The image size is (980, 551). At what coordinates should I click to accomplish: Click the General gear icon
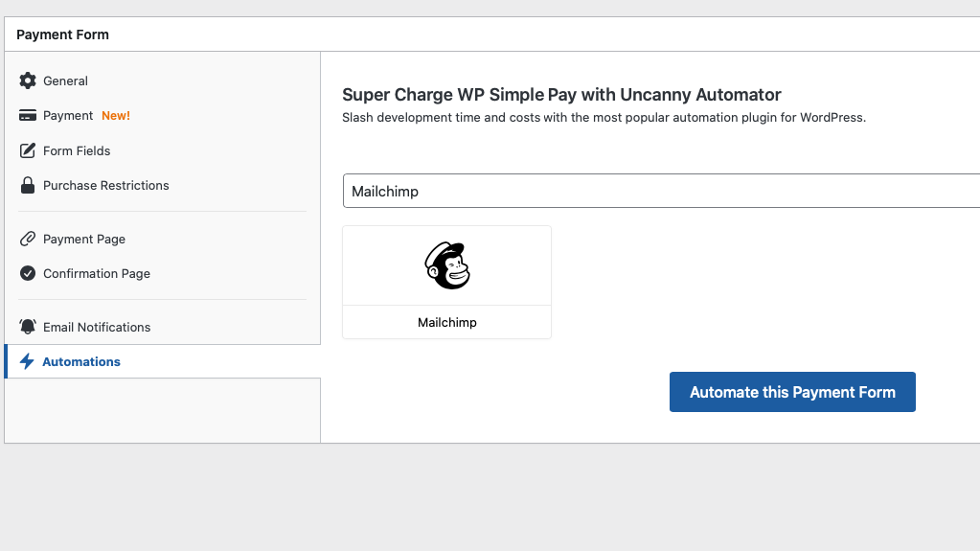[27, 80]
